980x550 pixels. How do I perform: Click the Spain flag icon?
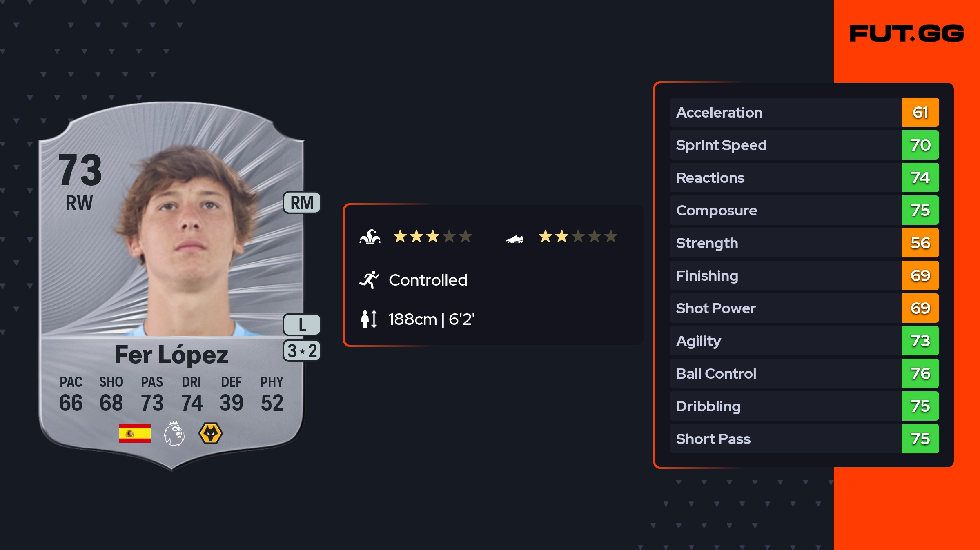tap(135, 433)
